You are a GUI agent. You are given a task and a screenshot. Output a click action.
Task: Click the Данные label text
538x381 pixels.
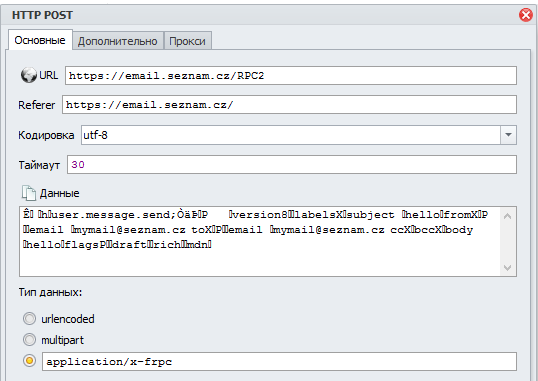click(x=59, y=193)
